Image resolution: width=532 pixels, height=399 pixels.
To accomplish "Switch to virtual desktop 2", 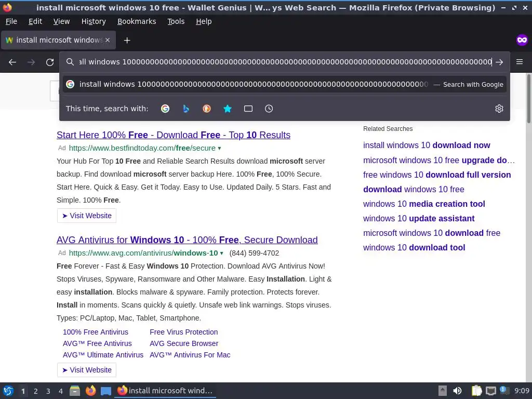I will tap(36, 391).
